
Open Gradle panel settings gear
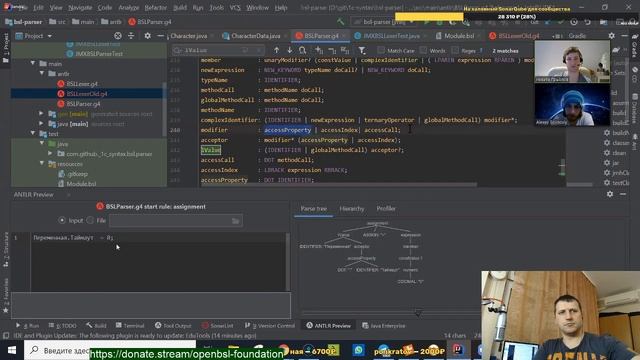click(611, 36)
